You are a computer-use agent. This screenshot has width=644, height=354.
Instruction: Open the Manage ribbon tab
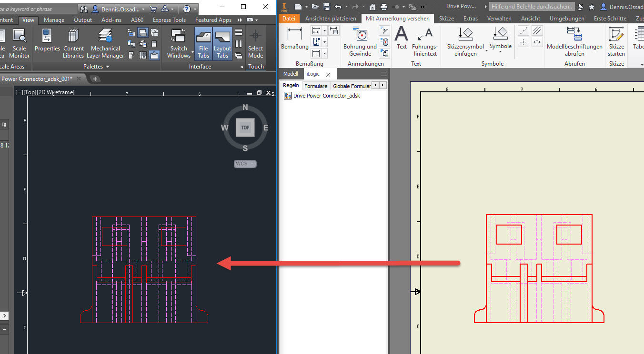[x=54, y=20]
